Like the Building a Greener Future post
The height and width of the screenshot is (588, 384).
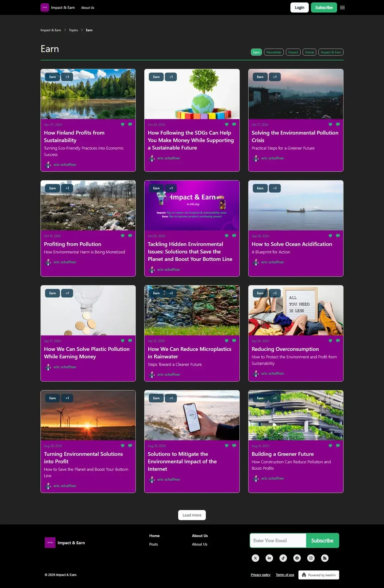pos(330,446)
